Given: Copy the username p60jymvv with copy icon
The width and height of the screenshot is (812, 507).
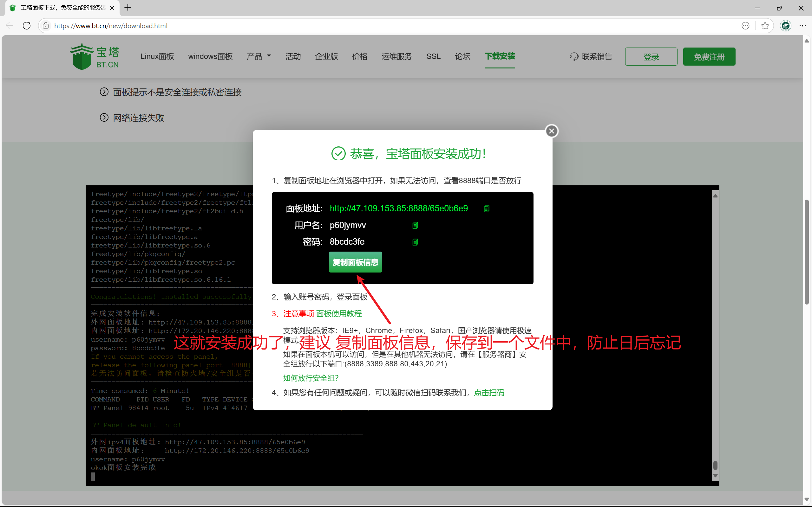Looking at the screenshot, I should click(x=415, y=225).
